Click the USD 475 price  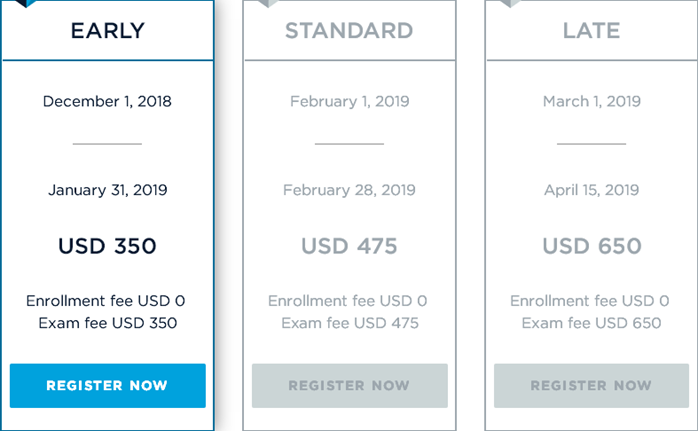349,246
